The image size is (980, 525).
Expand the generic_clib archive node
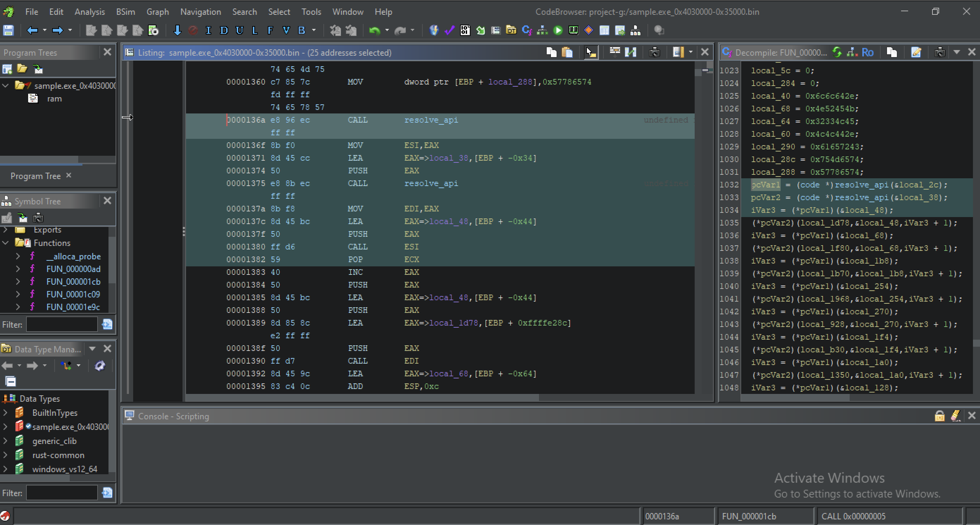tap(5, 440)
